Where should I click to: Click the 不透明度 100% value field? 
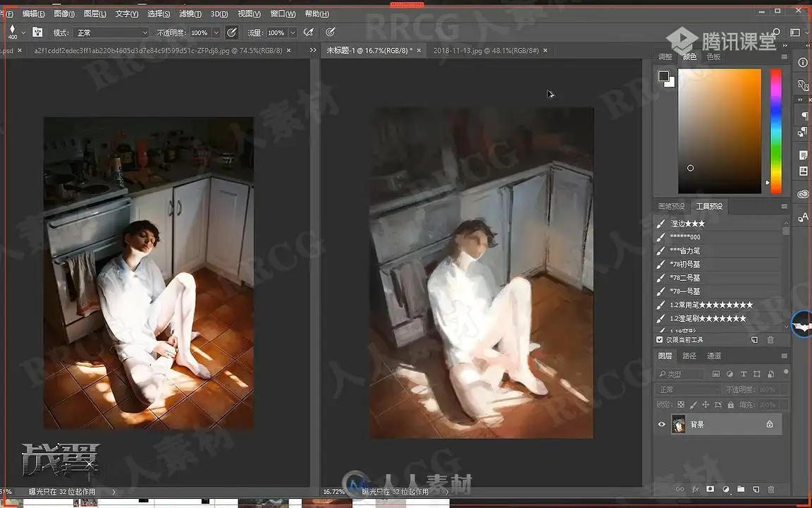(200, 32)
